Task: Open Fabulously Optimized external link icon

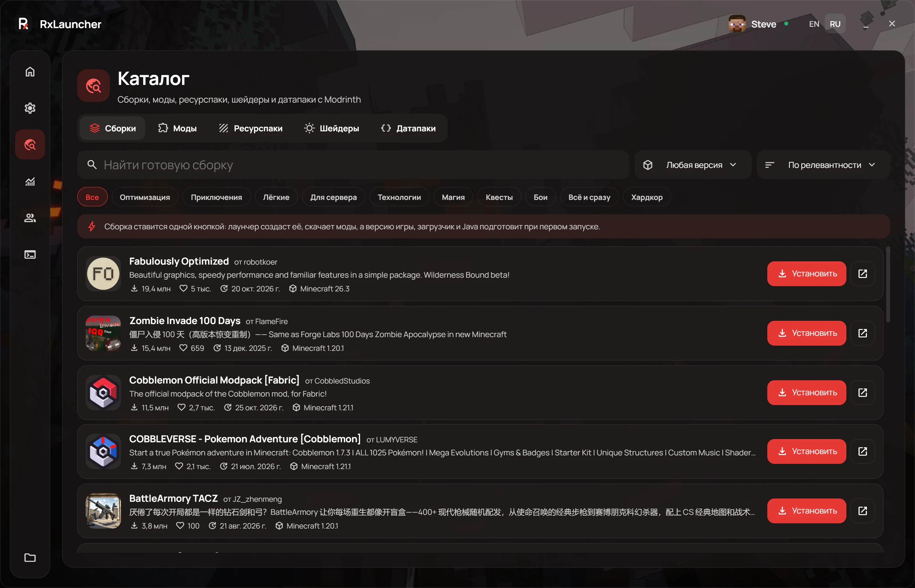Action: coord(862,274)
